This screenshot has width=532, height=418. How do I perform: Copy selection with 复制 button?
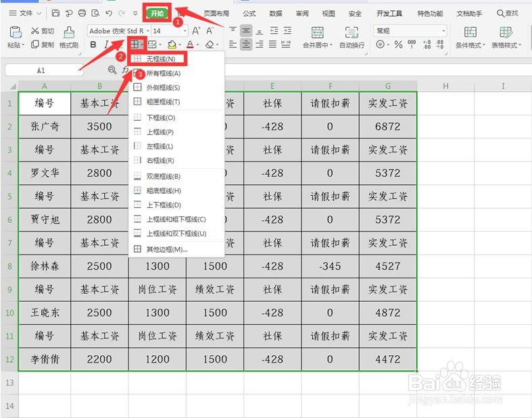(x=43, y=45)
